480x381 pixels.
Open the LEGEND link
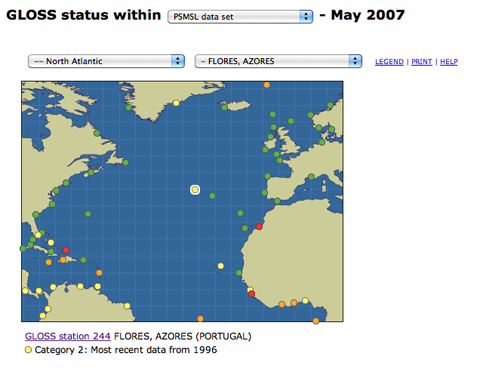(x=389, y=62)
